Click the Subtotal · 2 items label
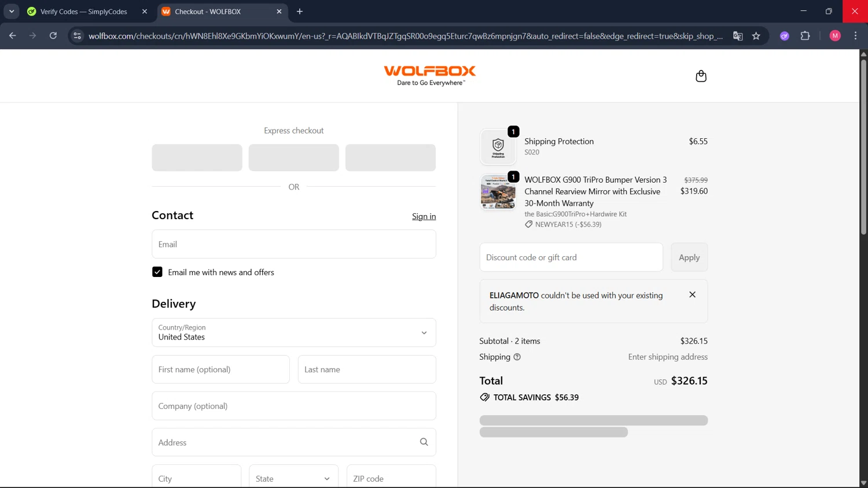 pos(510,341)
